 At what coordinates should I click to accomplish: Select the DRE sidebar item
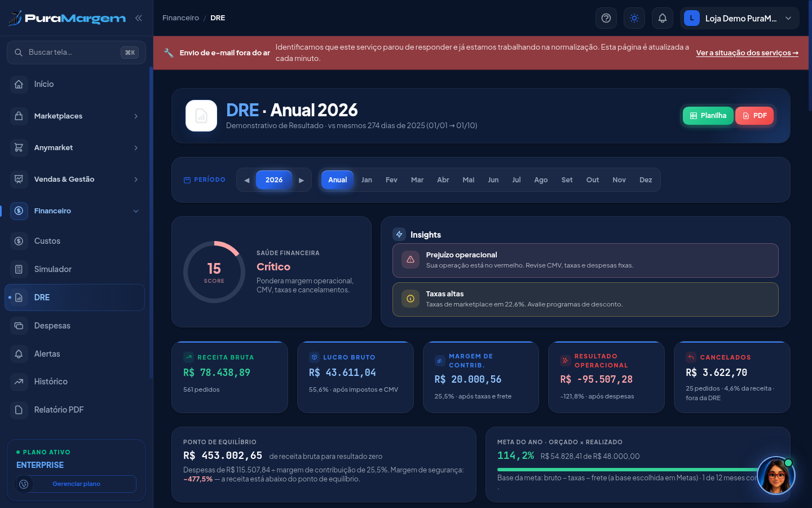click(74, 297)
